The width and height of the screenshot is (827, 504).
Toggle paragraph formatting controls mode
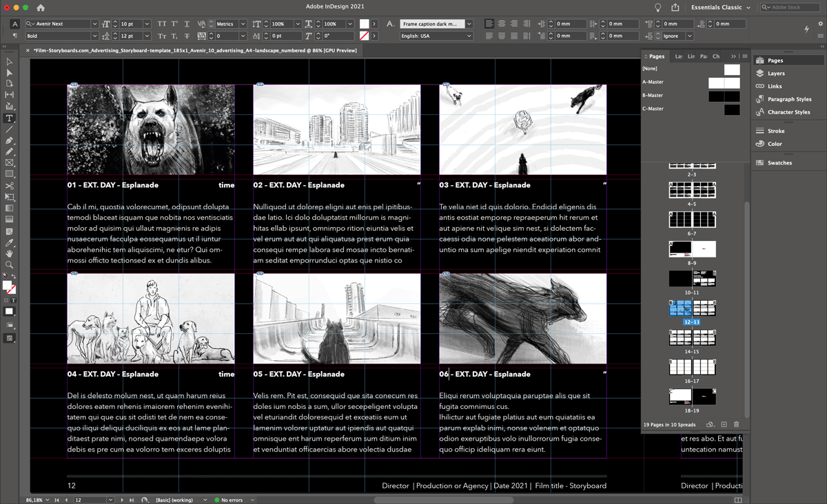15,36
